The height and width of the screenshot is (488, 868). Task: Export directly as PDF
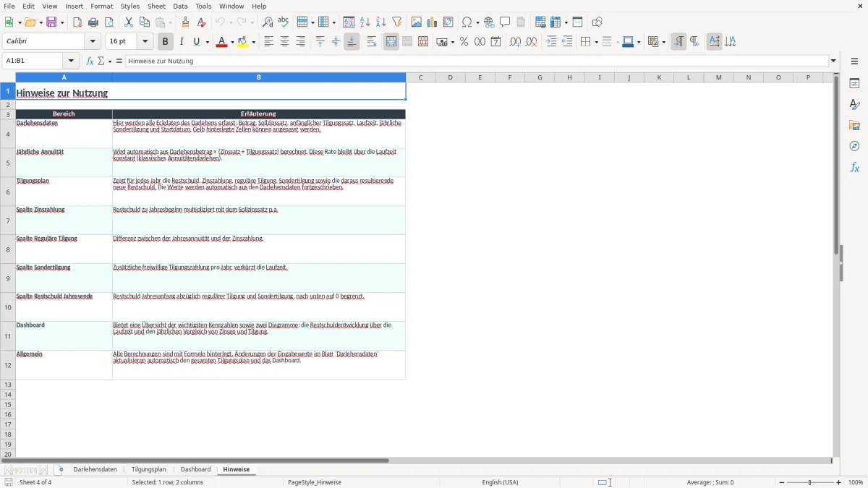[x=77, y=22]
